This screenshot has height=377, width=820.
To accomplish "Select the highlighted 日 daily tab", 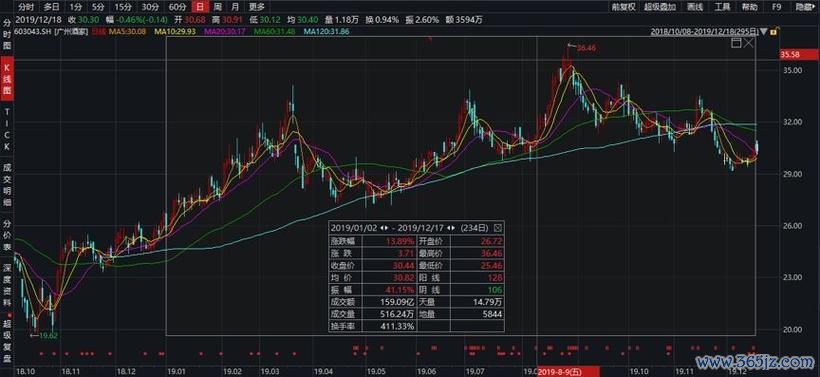I will click(199, 7).
